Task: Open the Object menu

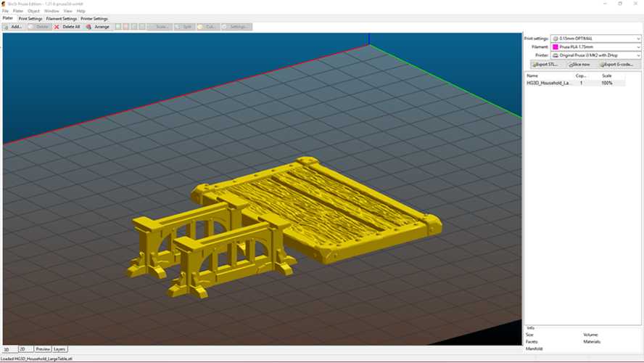Action: pyautogui.click(x=33, y=11)
